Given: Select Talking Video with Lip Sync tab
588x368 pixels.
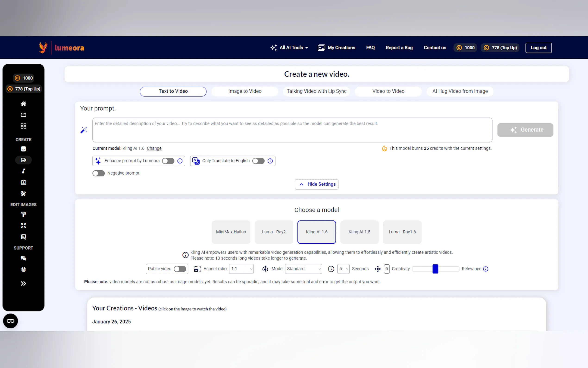Looking at the screenshot, I should click(x=316, y=91).
